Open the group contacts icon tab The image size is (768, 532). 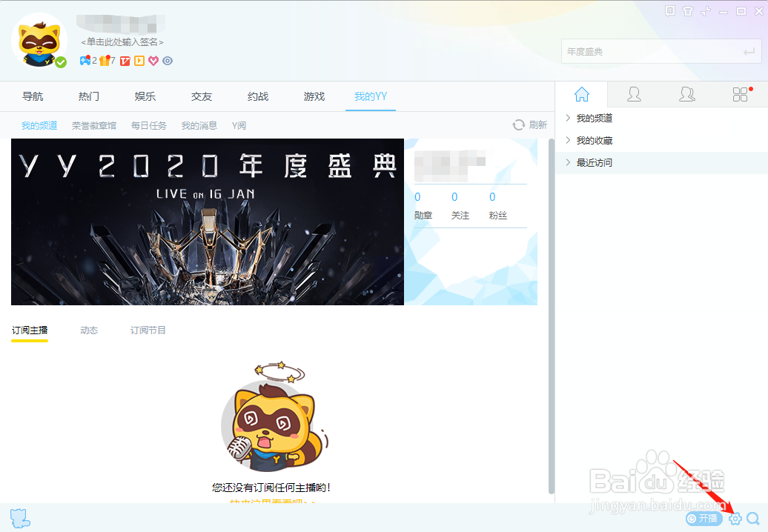click(687, 94)
